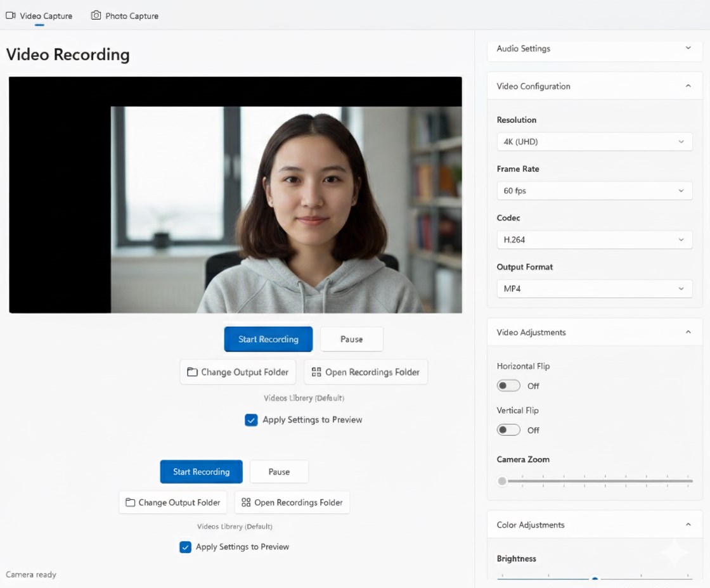Viewport: 710px width, 588px height.
Task: Click the camera icon beside Photo Capture
Action: (96, 15)
